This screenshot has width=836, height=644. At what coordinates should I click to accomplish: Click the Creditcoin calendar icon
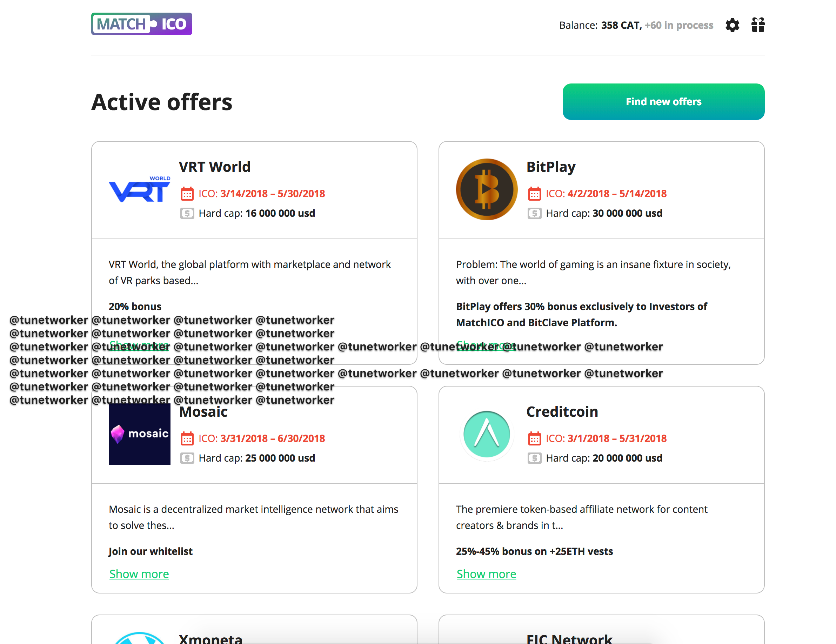click(x=534, y=438)
